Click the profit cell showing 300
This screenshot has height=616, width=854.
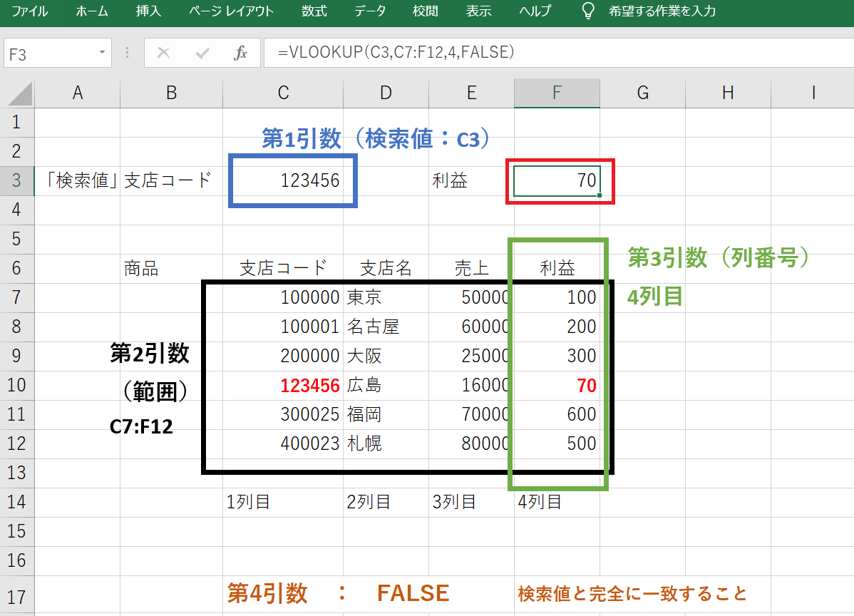[557, 356]
